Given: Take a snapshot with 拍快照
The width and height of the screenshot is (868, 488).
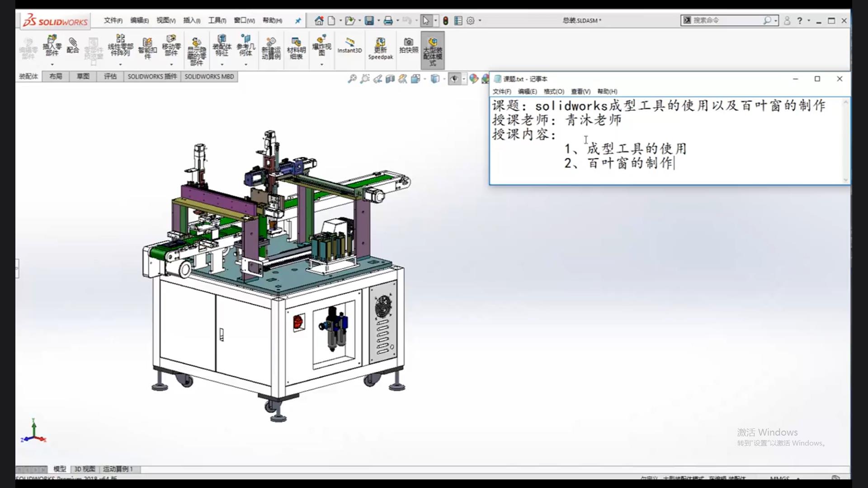Looking at the screenshot, I should click(409, 45).
